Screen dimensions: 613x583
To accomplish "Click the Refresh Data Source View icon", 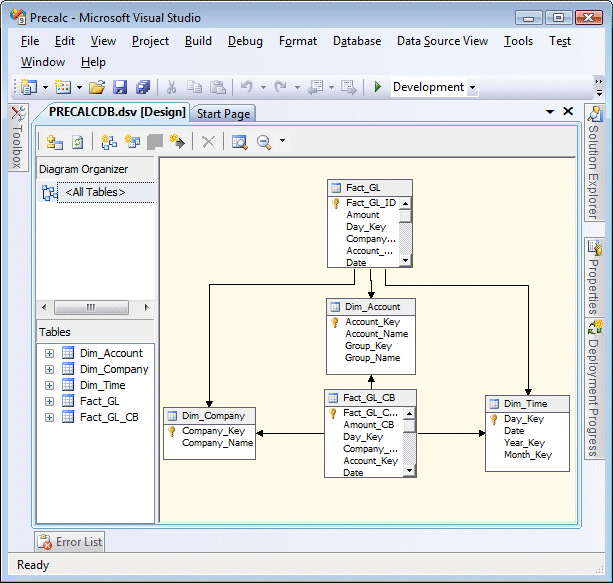I will (x=77, y=142).
